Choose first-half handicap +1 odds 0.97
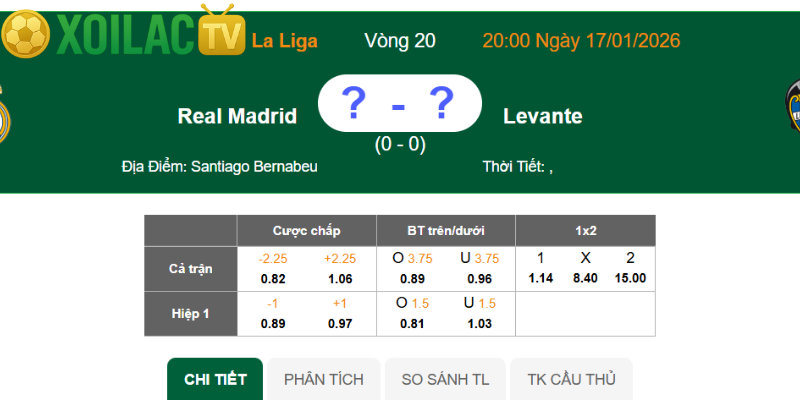This screenshot has width=800, height=400. (x=341, y=323)
